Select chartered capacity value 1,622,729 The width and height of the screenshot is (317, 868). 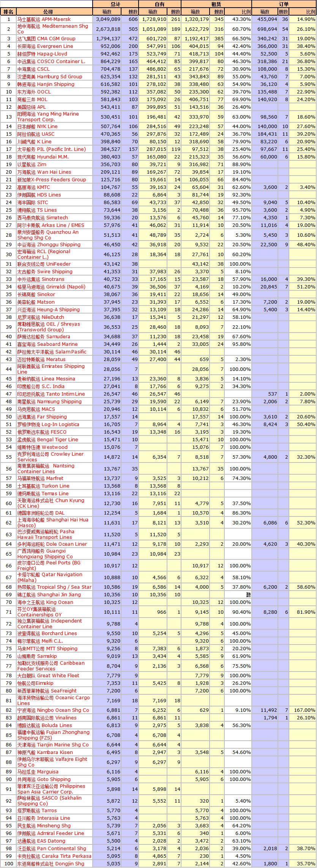(x=197, y=29)
